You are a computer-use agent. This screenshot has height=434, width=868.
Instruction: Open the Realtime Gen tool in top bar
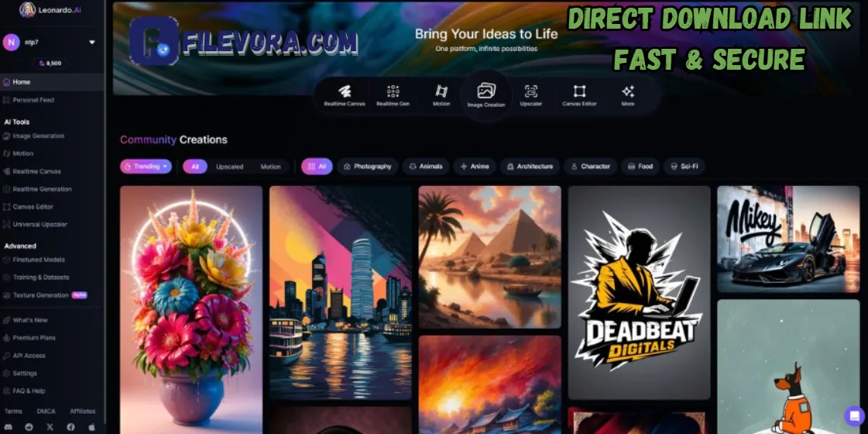point(393,96)
